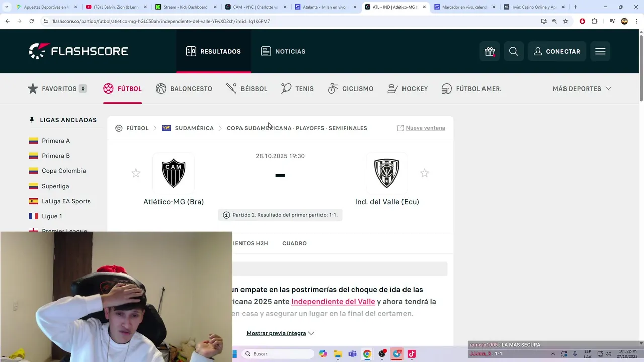Switch to J Balvin YouTube browser tab
This screenshot has height=362, width=644.
[115, 7]
